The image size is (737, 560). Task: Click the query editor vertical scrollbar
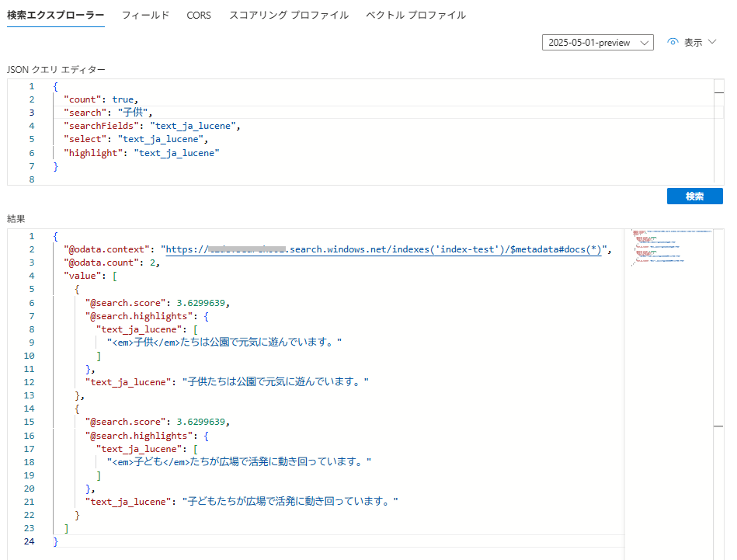718,130
